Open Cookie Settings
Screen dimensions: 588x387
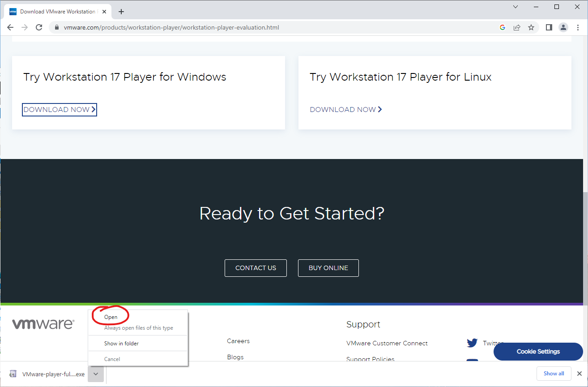pos(538,352)
